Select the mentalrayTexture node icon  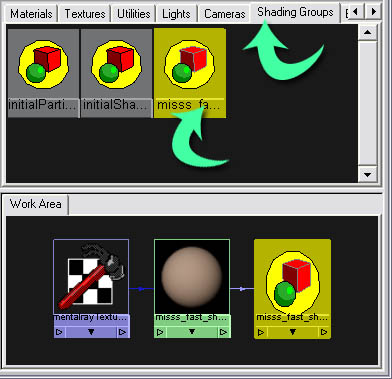91,277
